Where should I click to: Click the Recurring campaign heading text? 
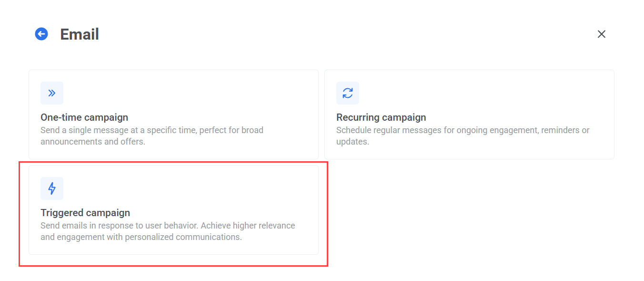[x=381, y=117]
